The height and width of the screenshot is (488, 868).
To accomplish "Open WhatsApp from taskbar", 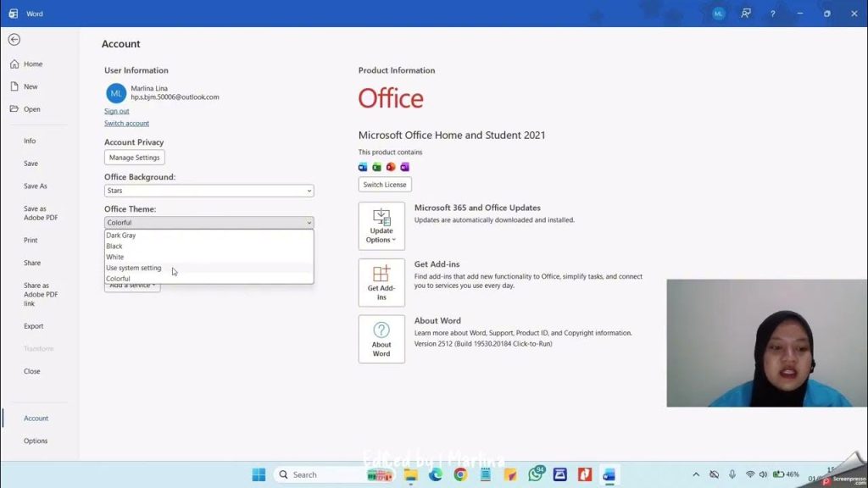I will [536, 474].
